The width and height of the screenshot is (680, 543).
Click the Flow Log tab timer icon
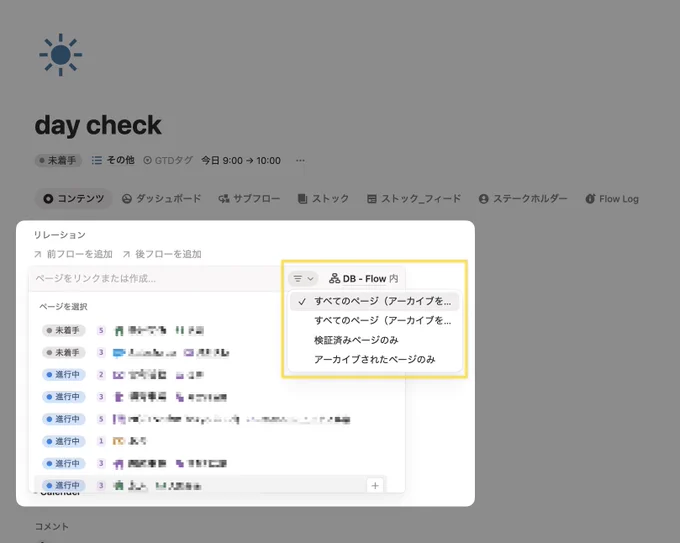click(x=590, y=199)
